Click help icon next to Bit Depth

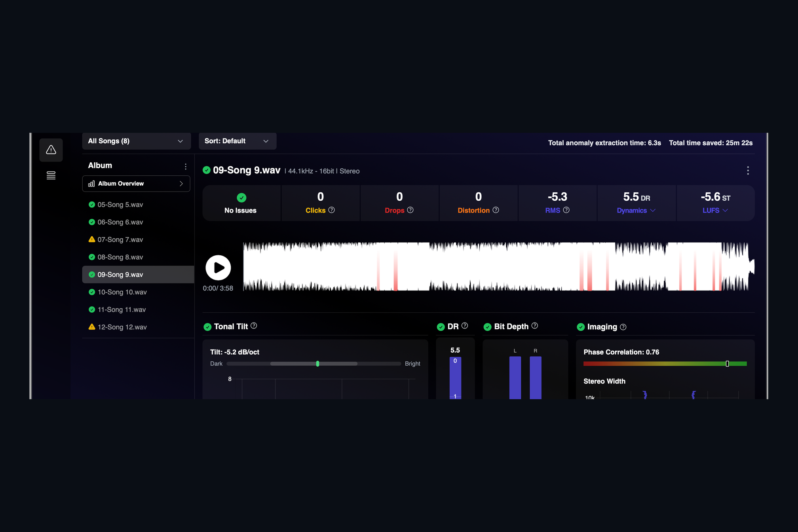(x=535, y=326)
